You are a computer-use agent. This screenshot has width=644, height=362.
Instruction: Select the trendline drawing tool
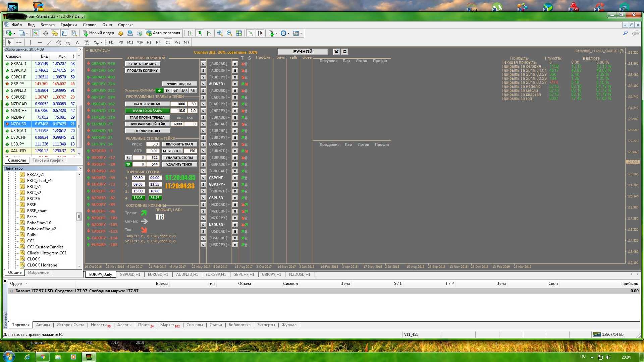tap(49, 42)
